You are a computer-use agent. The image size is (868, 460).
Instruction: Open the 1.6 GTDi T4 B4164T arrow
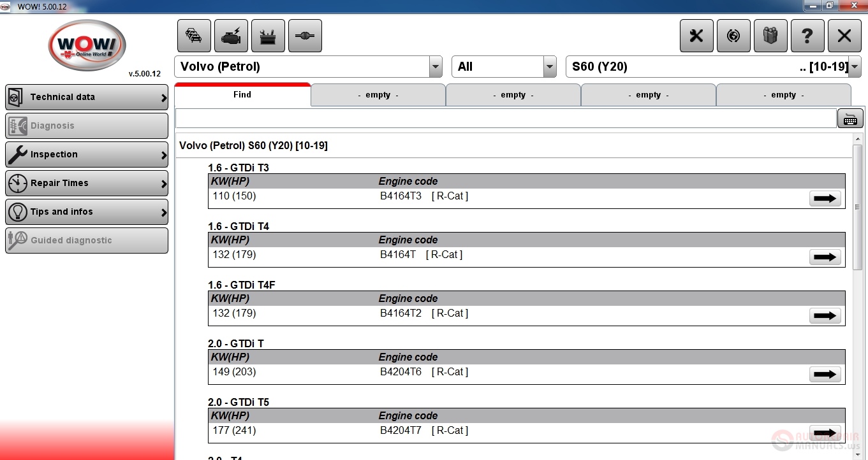tap(825, 257)
